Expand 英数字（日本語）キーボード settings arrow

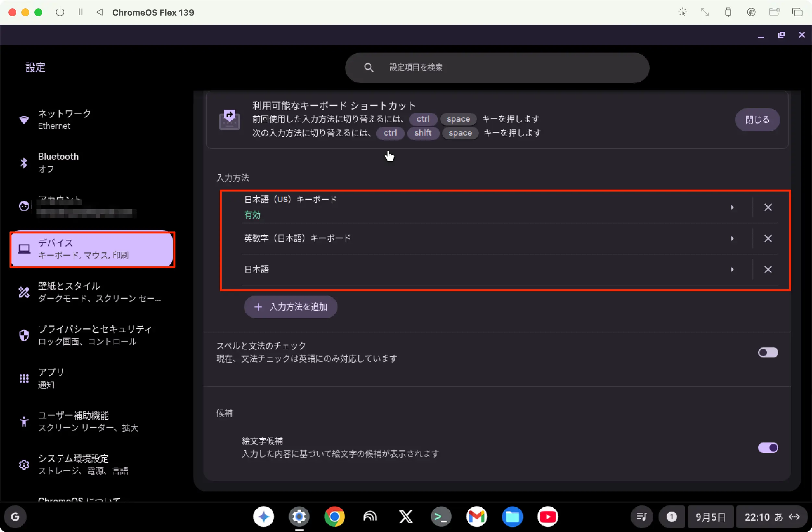pos(732,238)
